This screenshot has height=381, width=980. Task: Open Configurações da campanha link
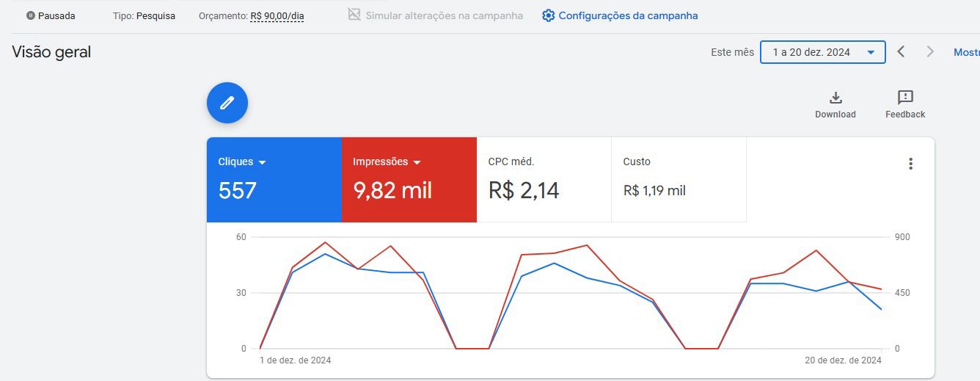point(628,15)
